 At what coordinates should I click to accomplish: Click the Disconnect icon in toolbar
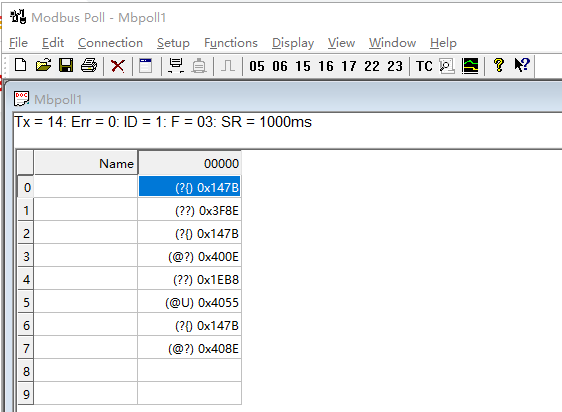199,66
